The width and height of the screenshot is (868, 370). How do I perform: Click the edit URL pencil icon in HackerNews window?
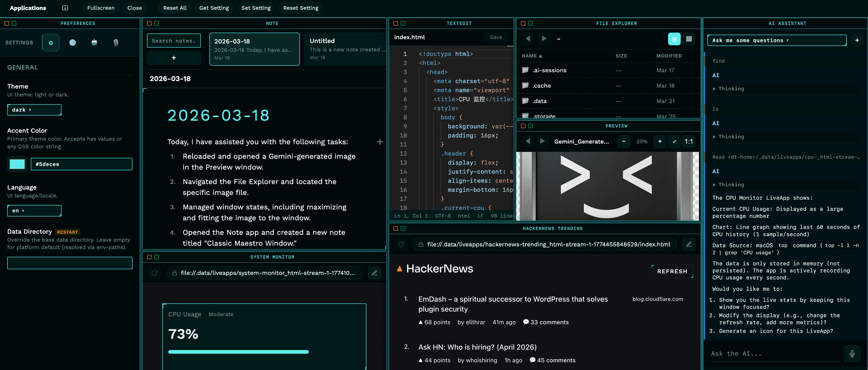point(689,244)
